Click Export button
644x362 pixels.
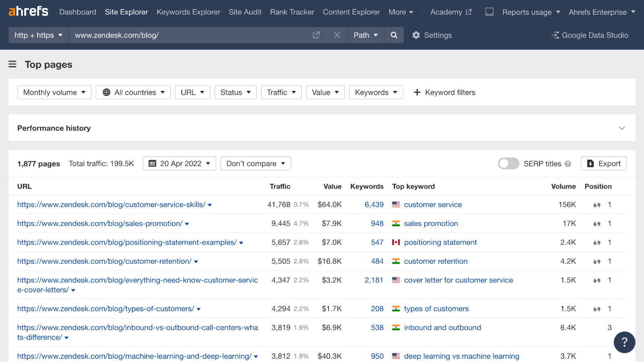coord(604,163)
